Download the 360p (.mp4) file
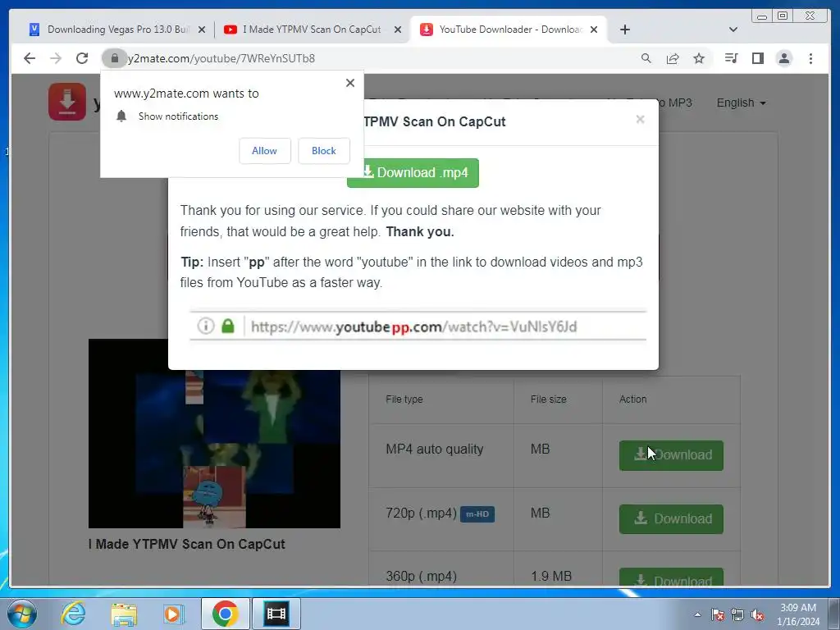The height and width of the screenshot is (630, 840). [671, 577]
